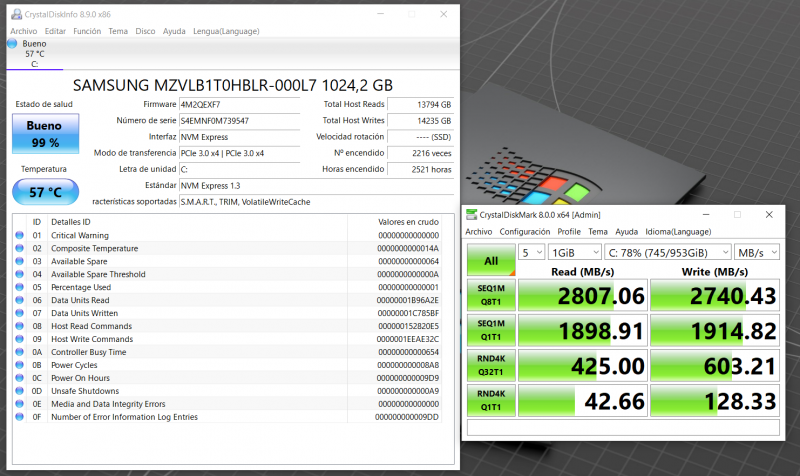Click the Unsafe Shutdowns status orb
This screenshot has height=476, width=800.
pyautogui.click(x=19, y=391)
